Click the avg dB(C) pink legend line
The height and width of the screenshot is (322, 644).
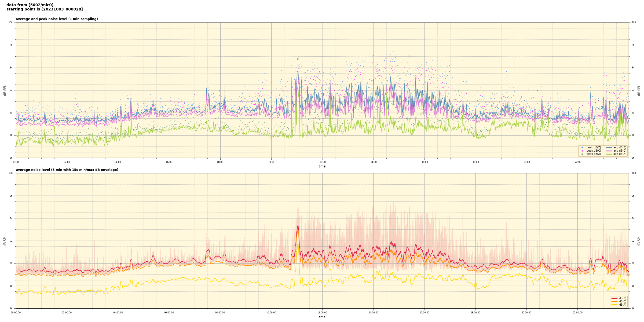point(609,151)
